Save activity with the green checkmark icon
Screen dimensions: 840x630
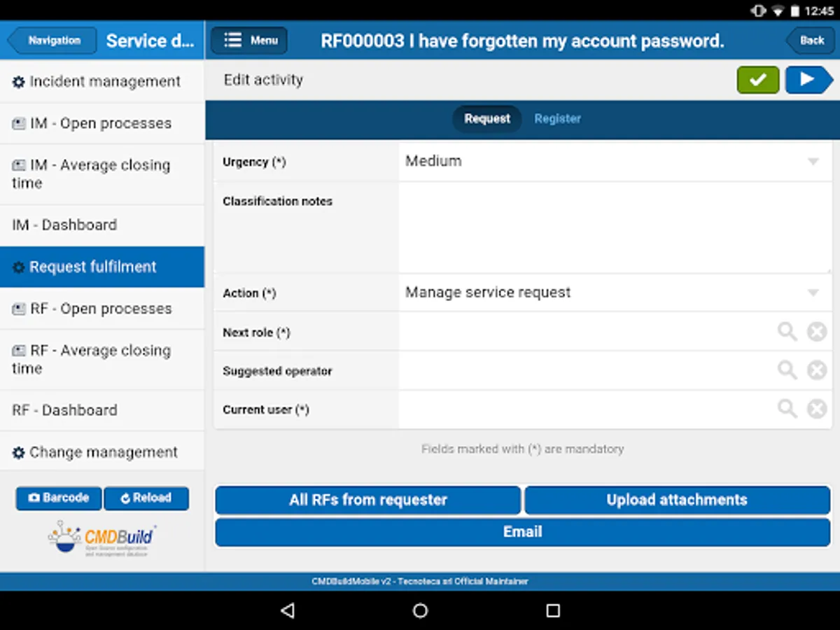point(757,80)
